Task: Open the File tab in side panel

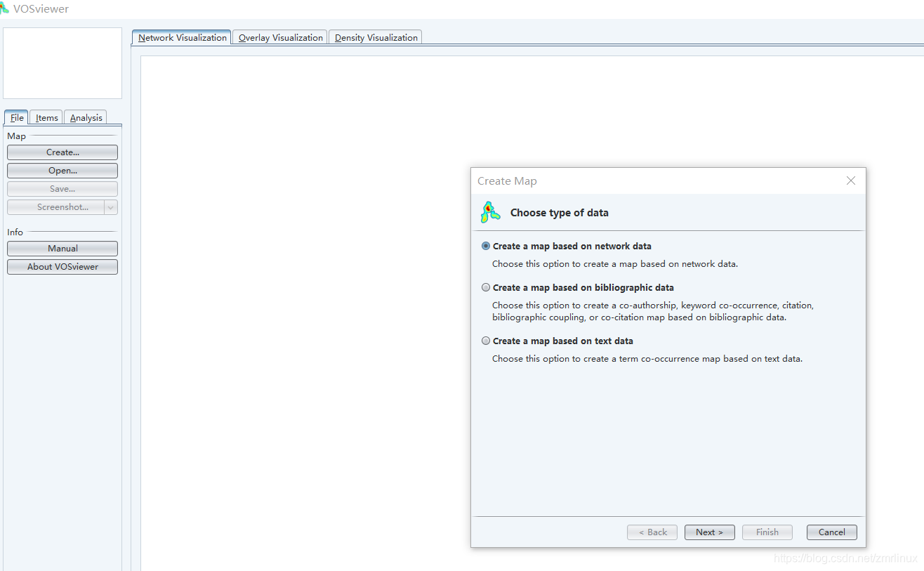Action: coord(17,118)
